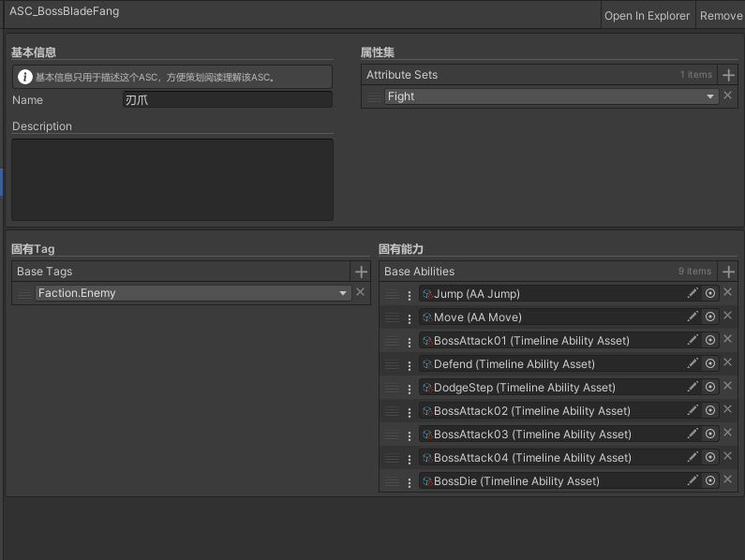Image resolution: width=745 pixels, height=560 pixels.
Task: Click the Base Tags list header
Action: (x=181, y=272)
